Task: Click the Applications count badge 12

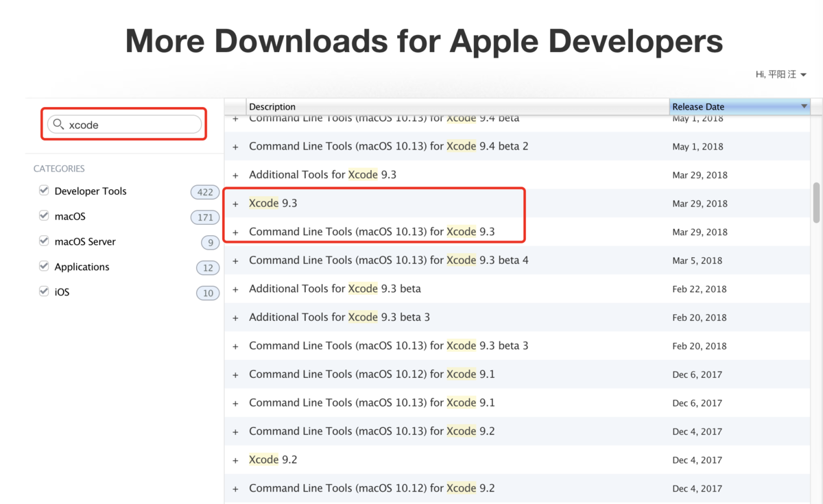Action: (x=208, y=267)
